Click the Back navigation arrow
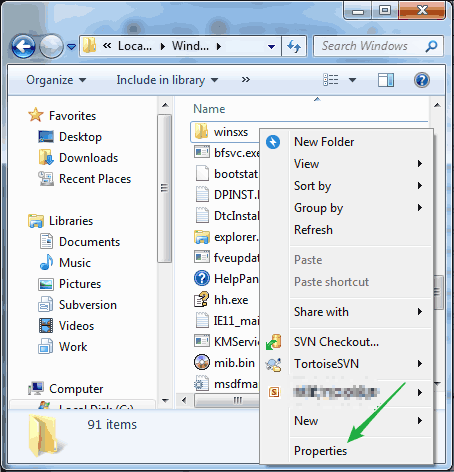 pyautogui.click(x=23, y=46)
